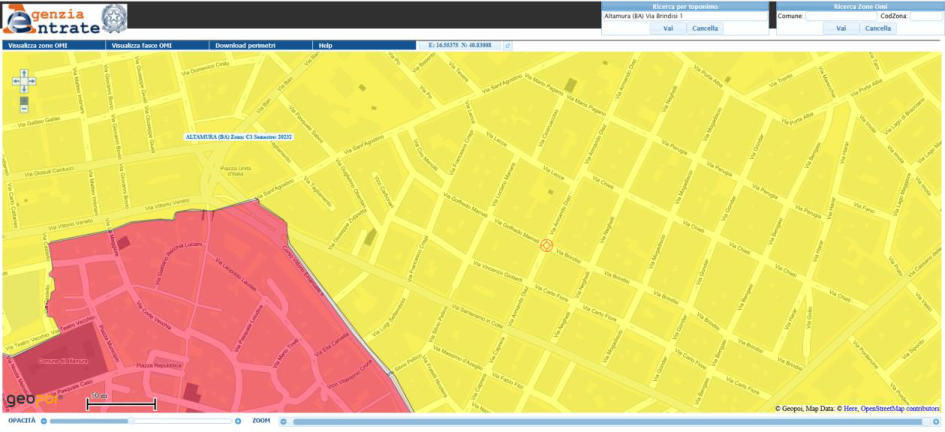The width and height of the screenshot is (945, 432).
Task: Click minus icon left of zoom slider
Action: pyautogui.click(x=284, y=422)
